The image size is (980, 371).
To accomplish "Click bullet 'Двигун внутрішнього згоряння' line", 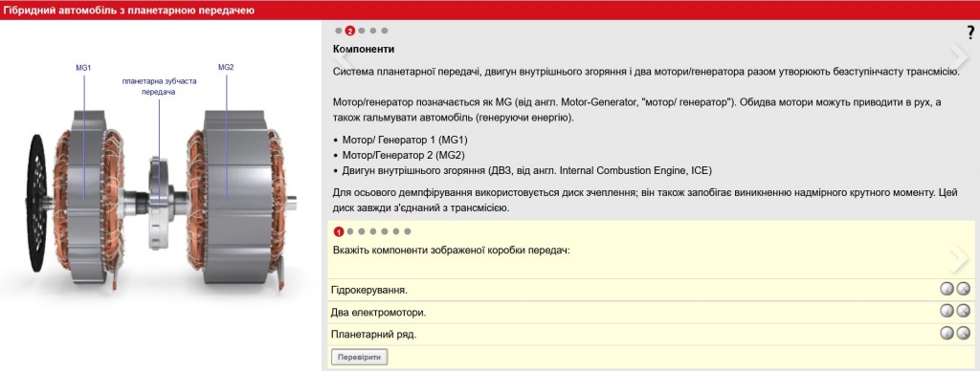I will pos(527,170).
